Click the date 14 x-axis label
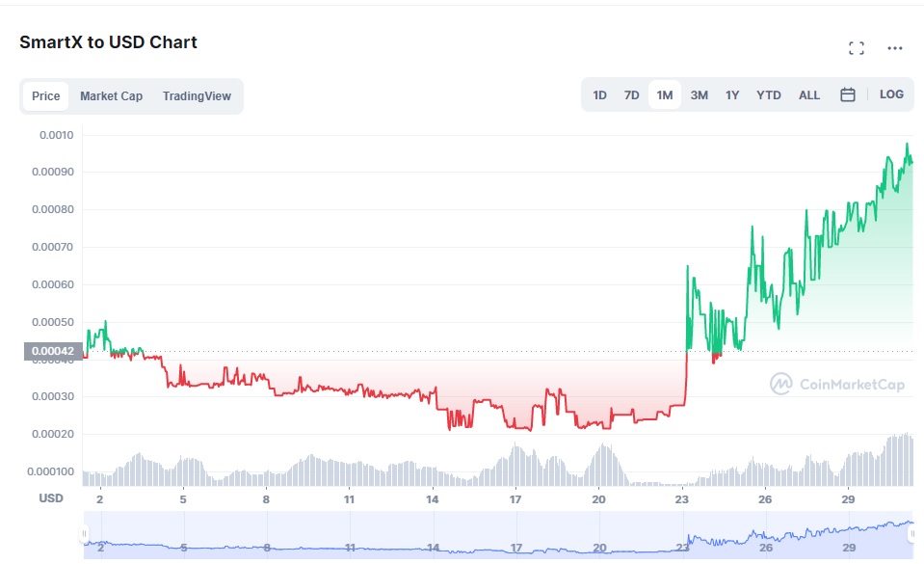The height and width of the screenshot is (564, 924). pyautogui.click(x=432, y=499)
